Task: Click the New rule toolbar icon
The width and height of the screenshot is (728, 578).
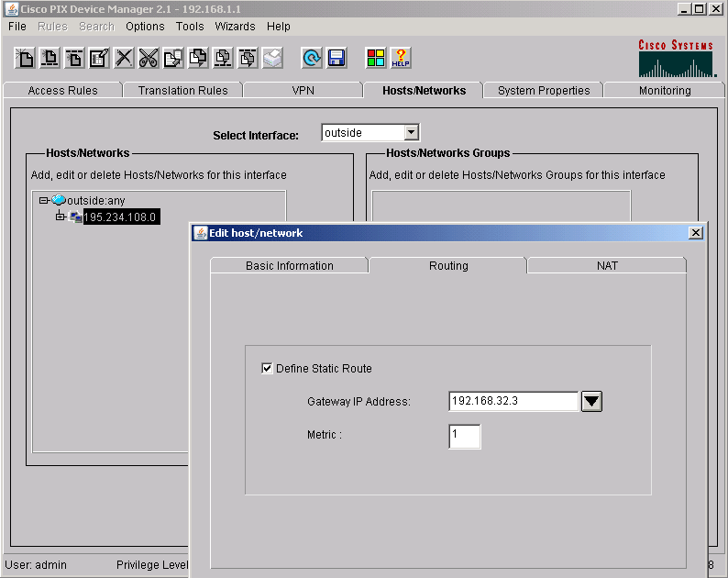Action: pyautogui.click(x=25, y=58)
